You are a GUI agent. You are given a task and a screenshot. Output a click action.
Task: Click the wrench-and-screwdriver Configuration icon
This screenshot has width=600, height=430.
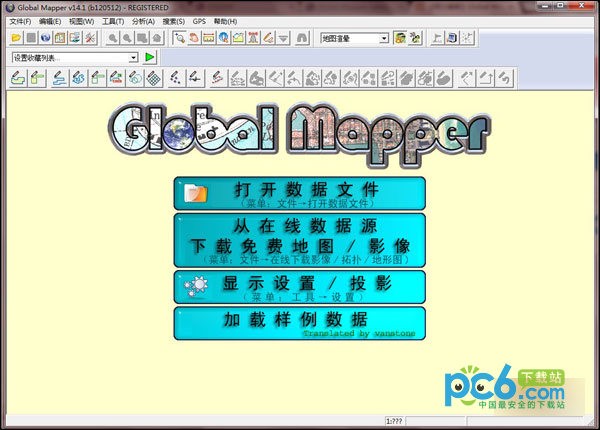coord(90,38)
